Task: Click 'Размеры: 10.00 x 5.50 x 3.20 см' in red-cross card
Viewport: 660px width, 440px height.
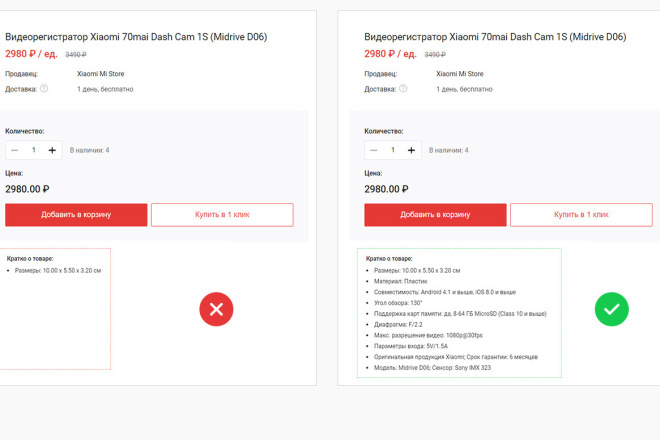Action: click(x=58, y=271)
